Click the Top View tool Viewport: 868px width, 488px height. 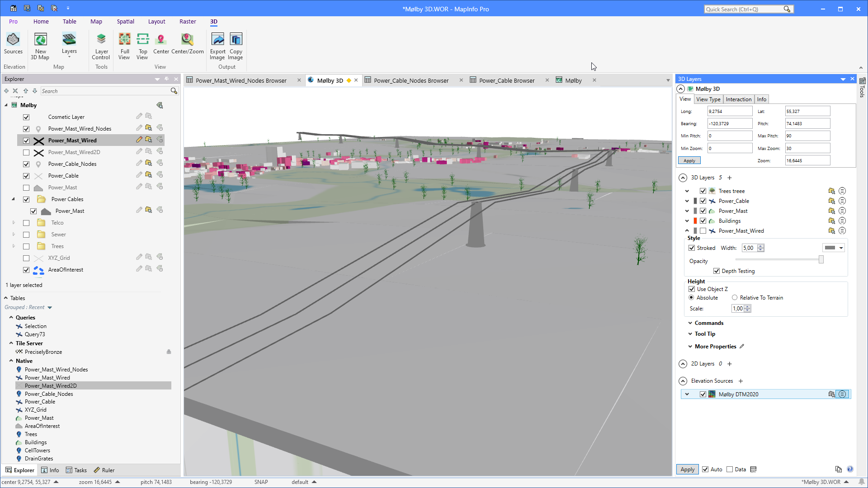tap(142, 45)
